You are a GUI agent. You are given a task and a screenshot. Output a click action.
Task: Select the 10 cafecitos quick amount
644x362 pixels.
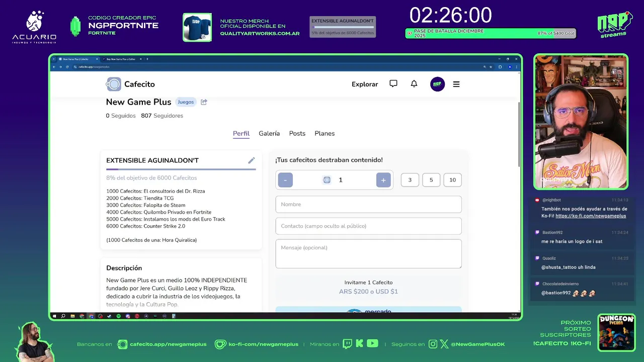pyautogui.click(x=452, y=180)
